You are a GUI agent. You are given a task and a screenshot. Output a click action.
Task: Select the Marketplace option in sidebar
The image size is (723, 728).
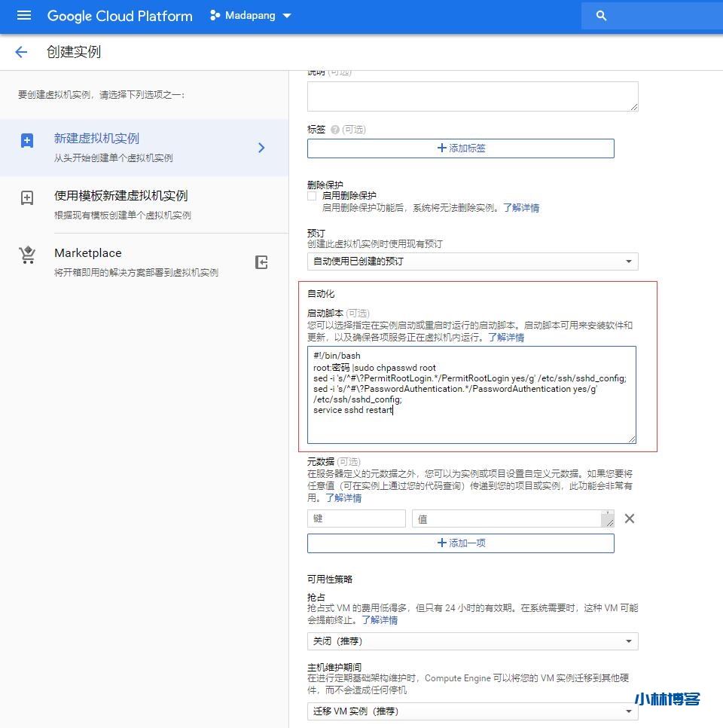click(x=87, y=253)
